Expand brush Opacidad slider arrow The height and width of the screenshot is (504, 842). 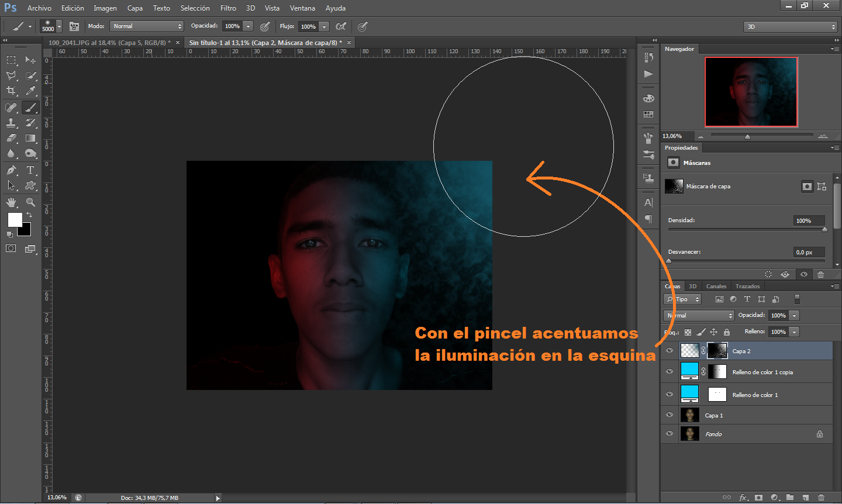tap(249, 26)
